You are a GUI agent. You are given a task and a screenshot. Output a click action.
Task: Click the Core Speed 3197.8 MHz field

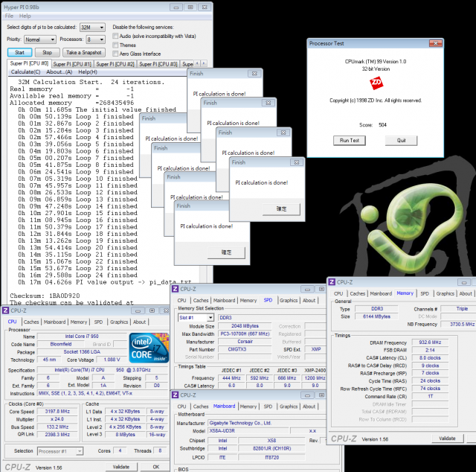tap(57, 412)
